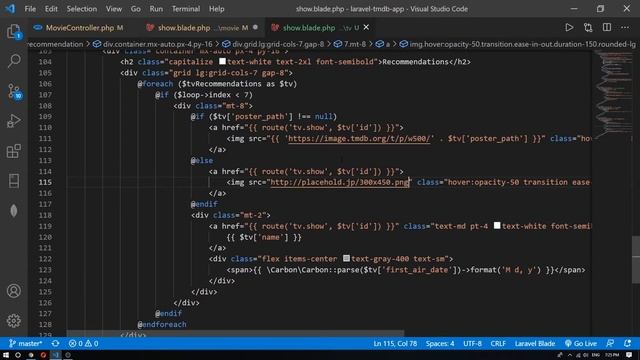Split the editor to the right
The image size is (640, 360).
tap(607, 27)
